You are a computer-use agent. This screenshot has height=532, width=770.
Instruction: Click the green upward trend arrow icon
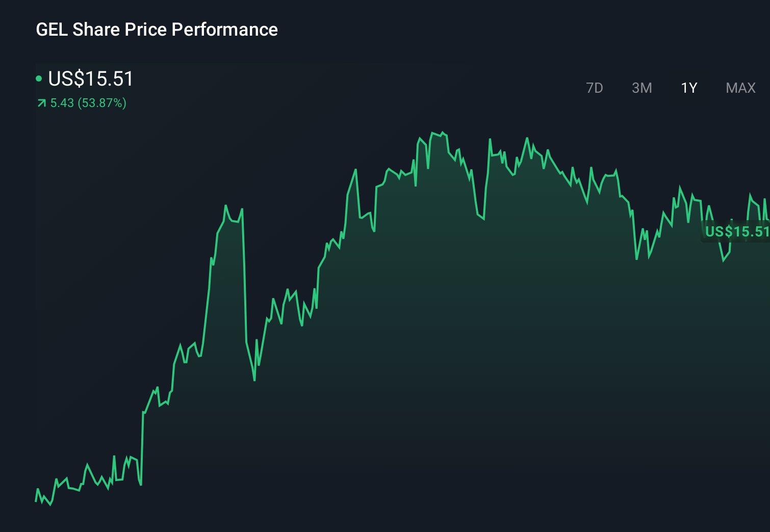(41, 103)
